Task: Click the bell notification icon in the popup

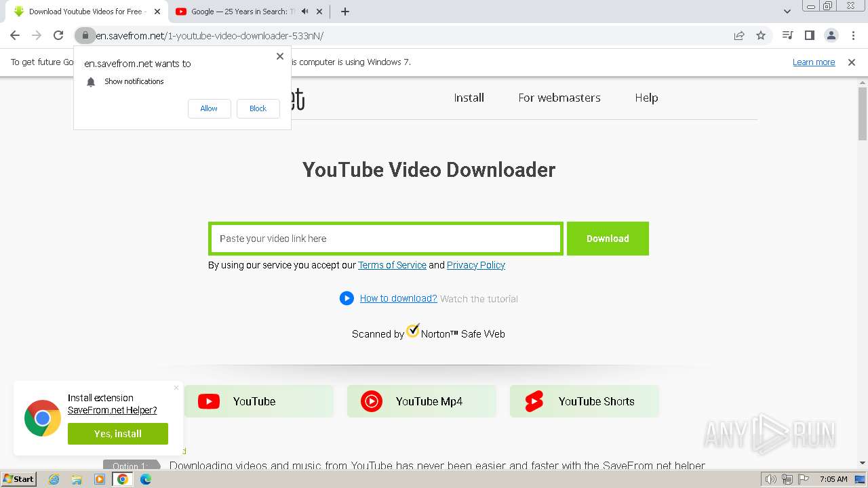Action: click(91, 81)
